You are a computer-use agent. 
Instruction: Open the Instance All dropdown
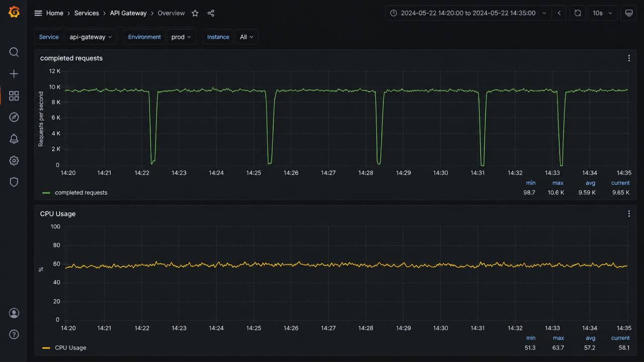[247, 37]
